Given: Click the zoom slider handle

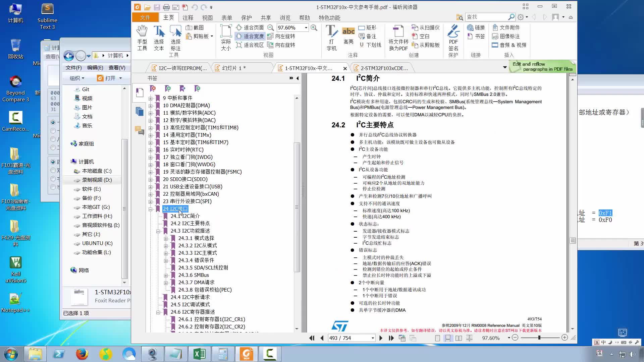Looking at the screenshot, I should [x=539, y=338].
